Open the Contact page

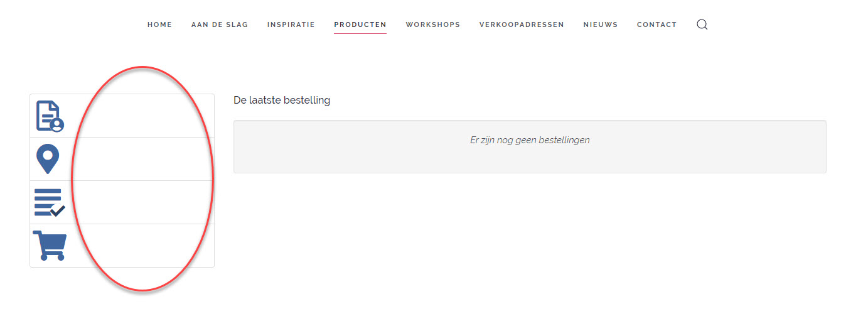pyautogui.click(x=657, y=24)
